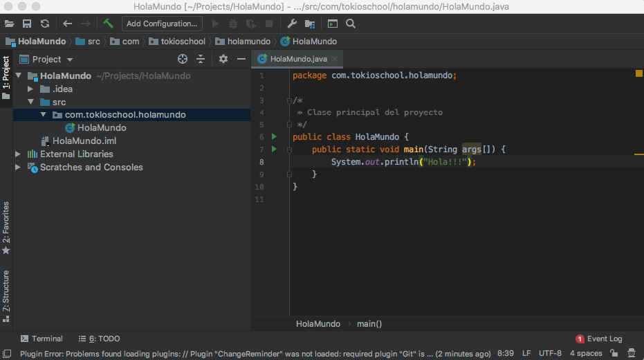Expand External Libraries node
This screenshot has height=360, width=644.
coord(19,154)
